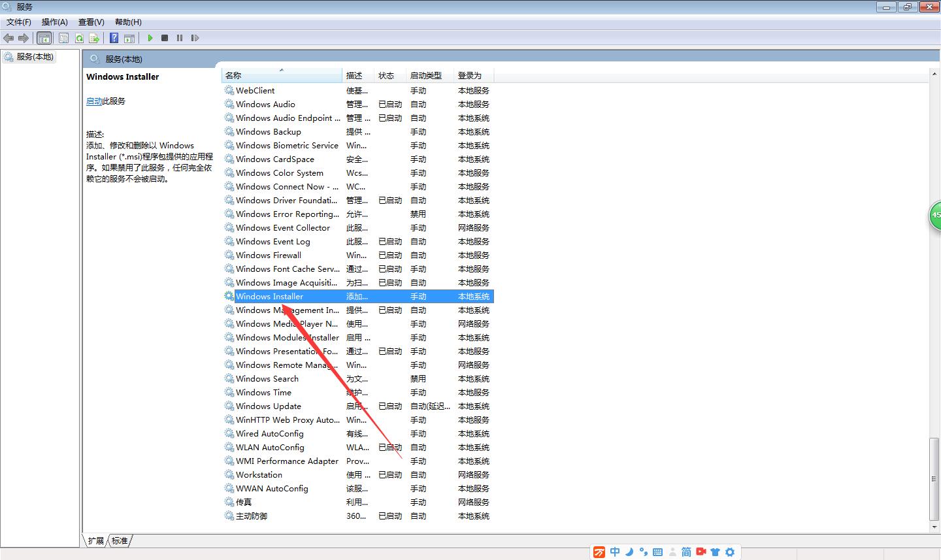
Task: Click the red video camera icon in IME bar
Action: tap(701, 552)
